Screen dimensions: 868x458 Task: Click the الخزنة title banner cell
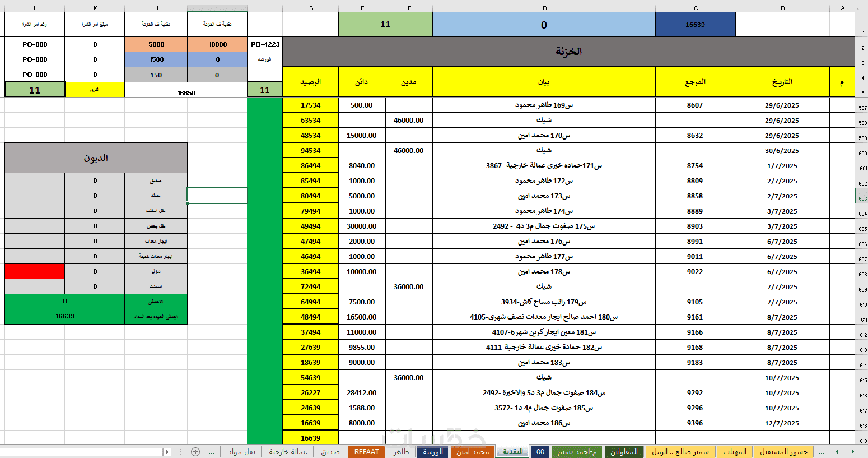(568, 52)
